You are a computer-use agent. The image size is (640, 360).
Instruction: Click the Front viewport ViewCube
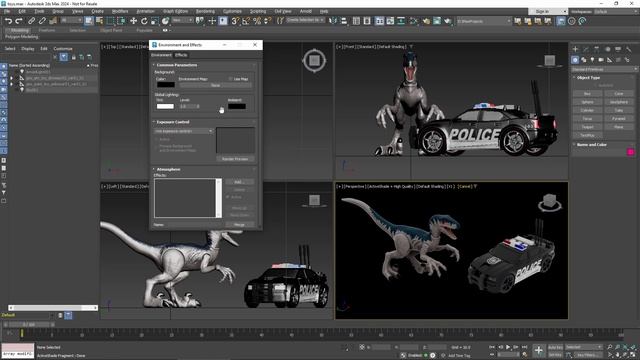(550, 61)
